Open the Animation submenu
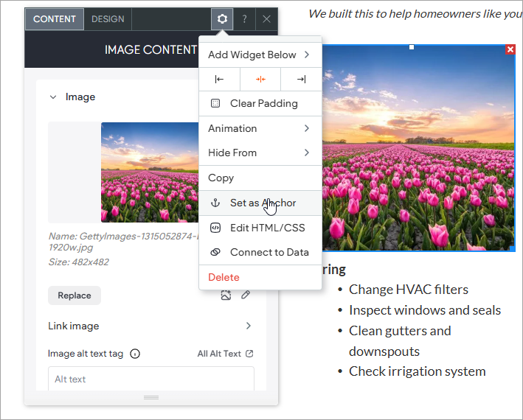The height and width of the screenshot is (420, 523). pos(260,128)
